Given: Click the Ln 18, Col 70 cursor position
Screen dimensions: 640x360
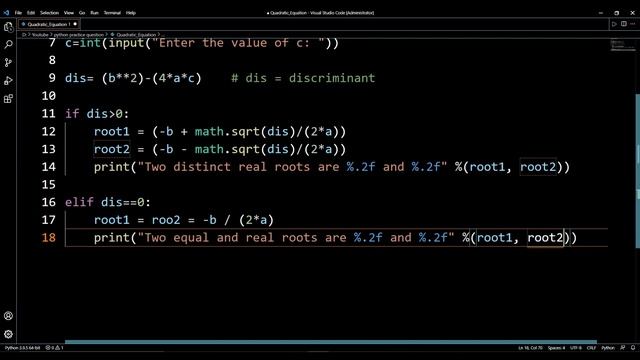Looking at the screenshot, I should click(530, 348).
